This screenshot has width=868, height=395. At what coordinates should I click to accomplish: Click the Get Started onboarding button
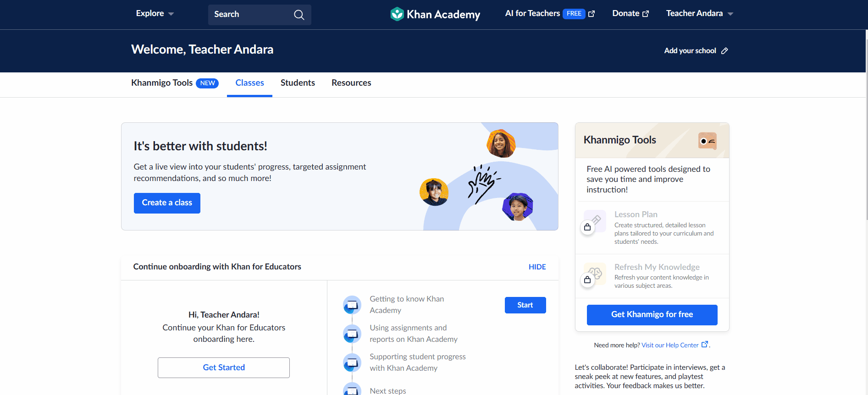(x=224, y=368)
